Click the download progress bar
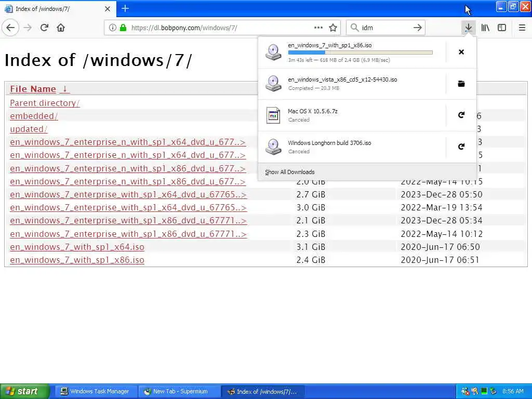The image size is (532, 399). [x=361, y=52]
